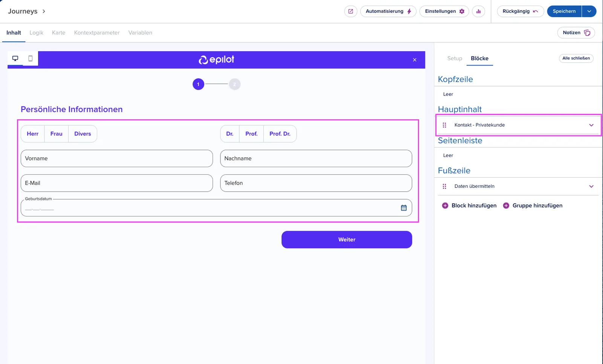Click the Kopfzeile section heading
Viewport: 603px width, 364px height.
click(455, 79)
